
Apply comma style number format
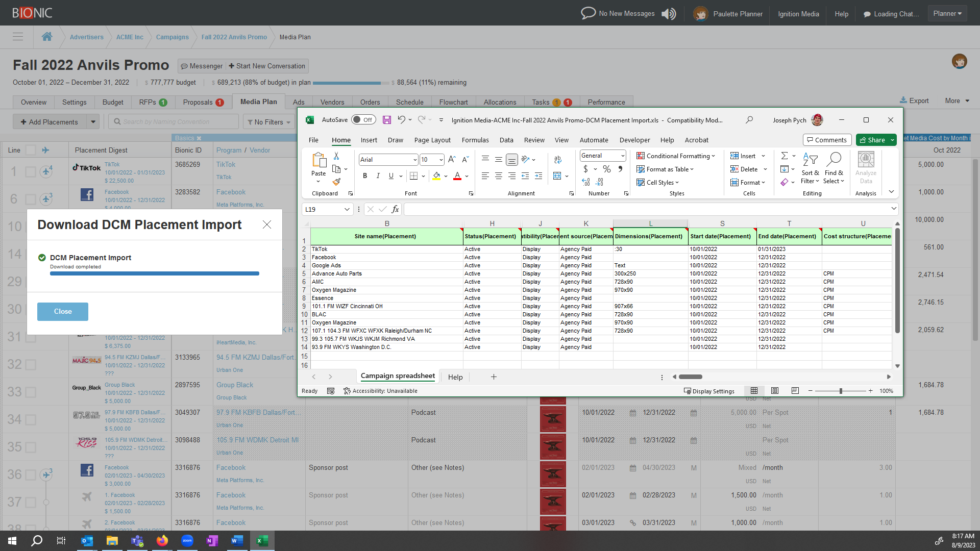(620, 169)
